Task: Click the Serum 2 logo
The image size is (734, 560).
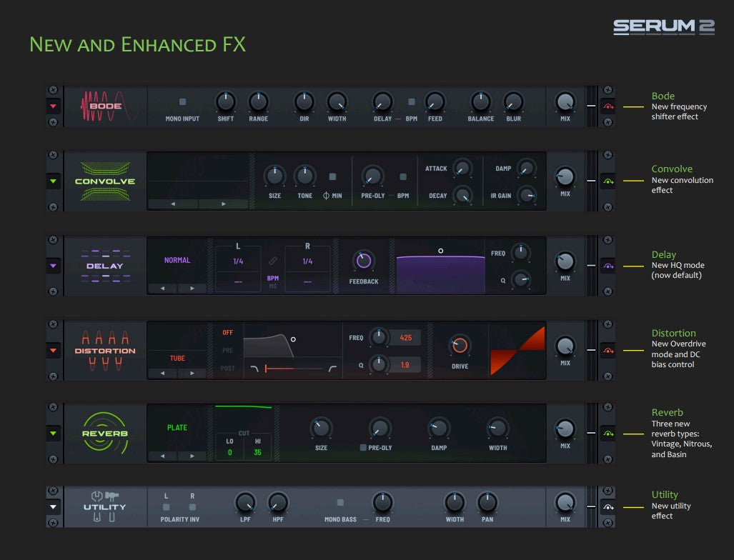Action: click(664, 26)
